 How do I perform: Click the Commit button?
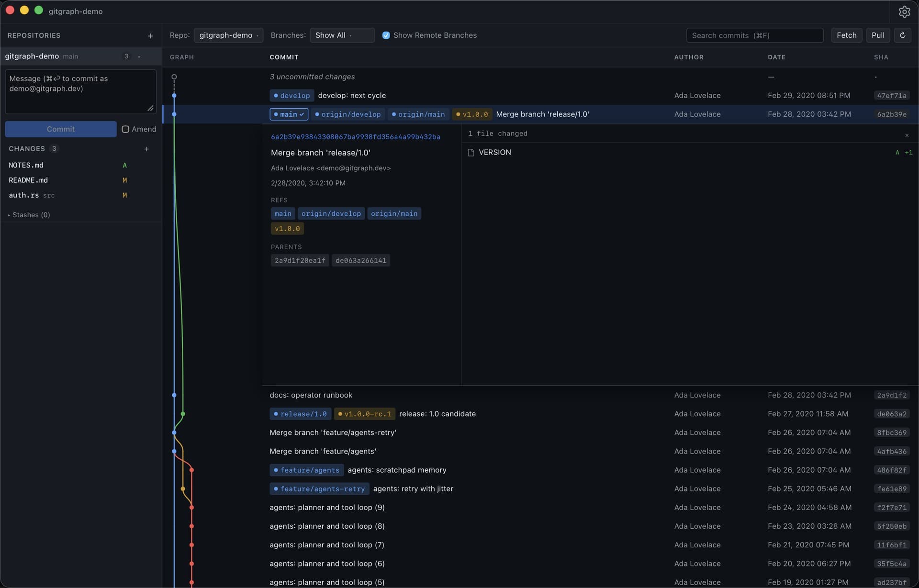point(61,129)
